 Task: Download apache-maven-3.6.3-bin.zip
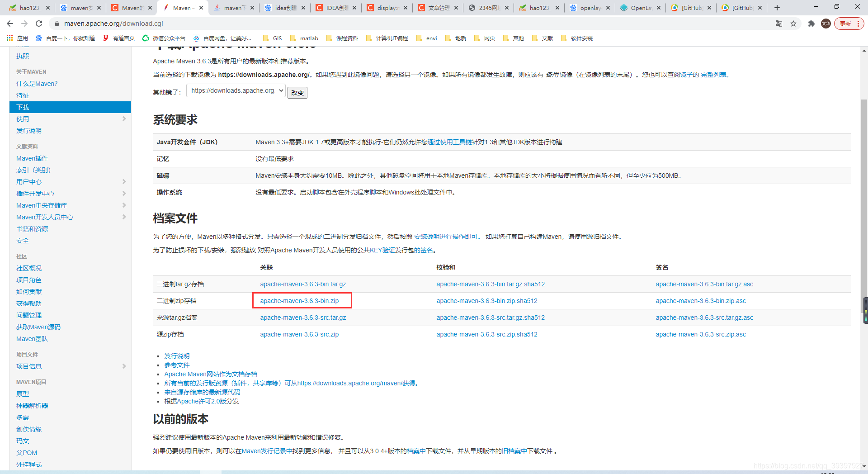[299, 301]
